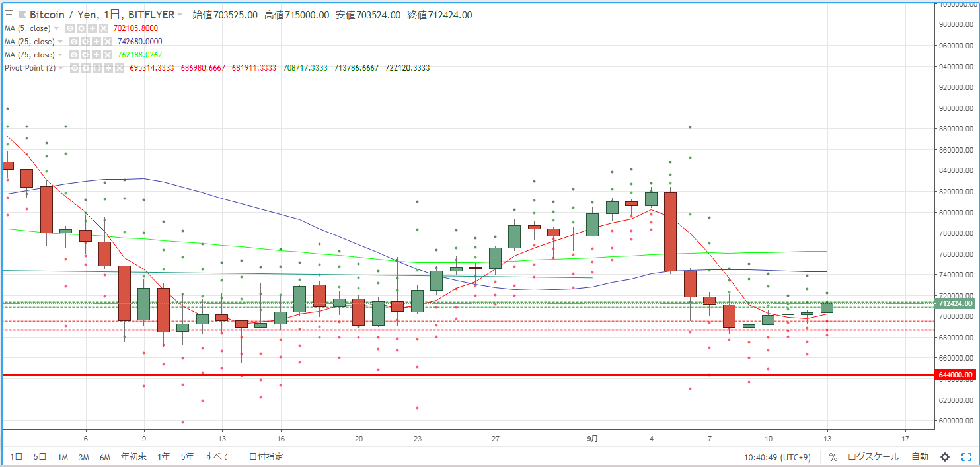Screen dimensions: 980x467
Task: Open settings gear for MA (5, close)
Action: coord(81,28)
